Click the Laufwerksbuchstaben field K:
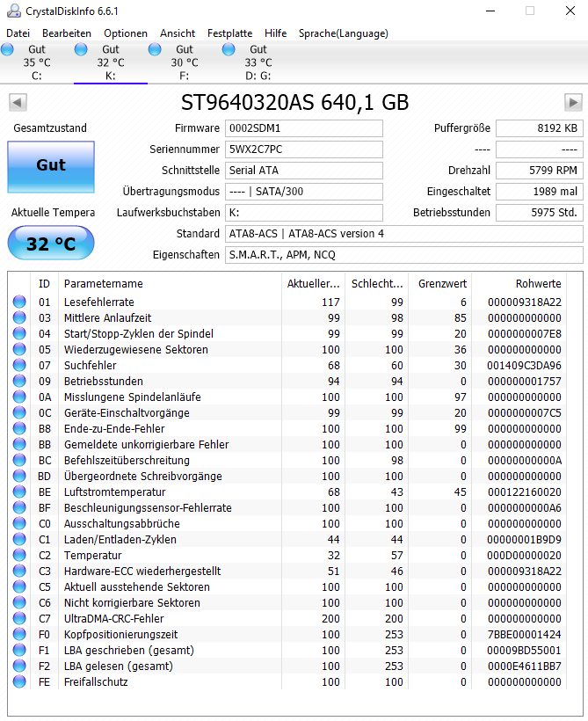 pos(304,213)
